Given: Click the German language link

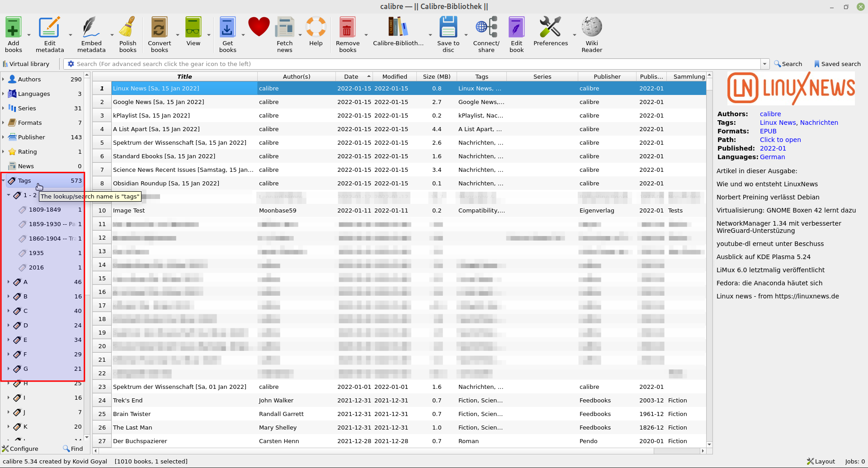Looking at the screenshot, I should click(x=773, y=157).
